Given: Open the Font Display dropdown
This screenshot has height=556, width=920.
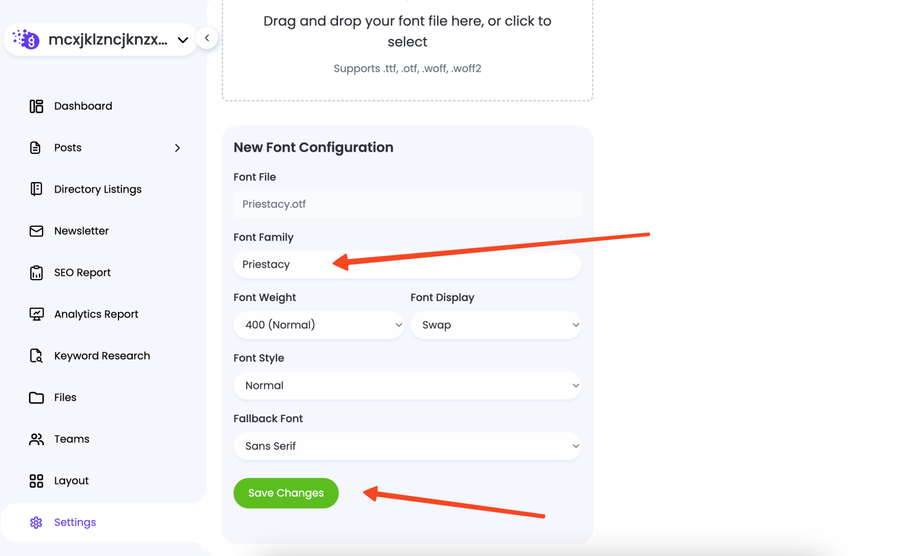Looking at the screenshot, I should pyautogui.click(x=496, y=325).
